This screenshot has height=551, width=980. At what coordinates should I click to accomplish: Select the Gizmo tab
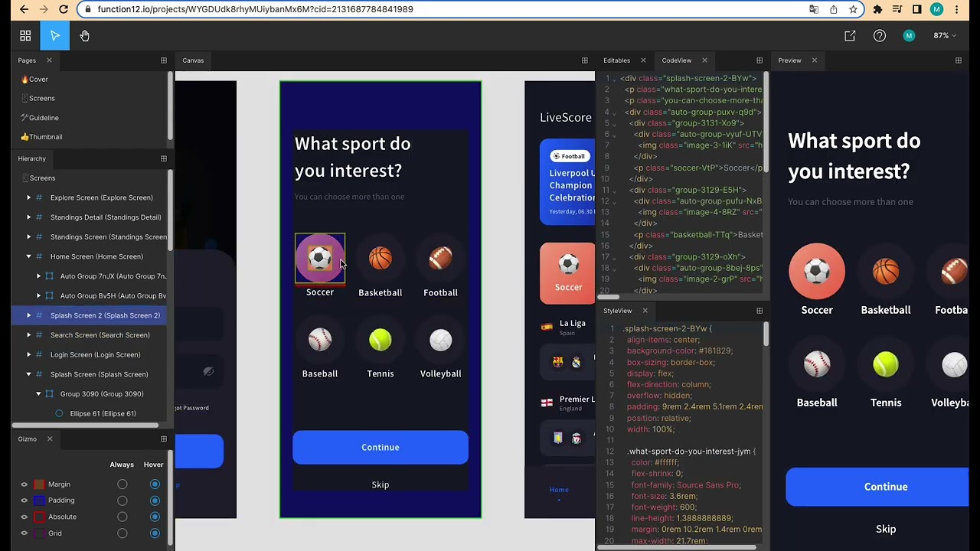[28, 439]
